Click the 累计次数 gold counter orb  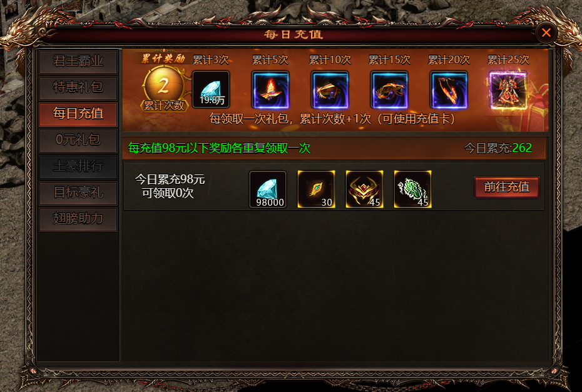pyautogui.click(x=164, y=88)
